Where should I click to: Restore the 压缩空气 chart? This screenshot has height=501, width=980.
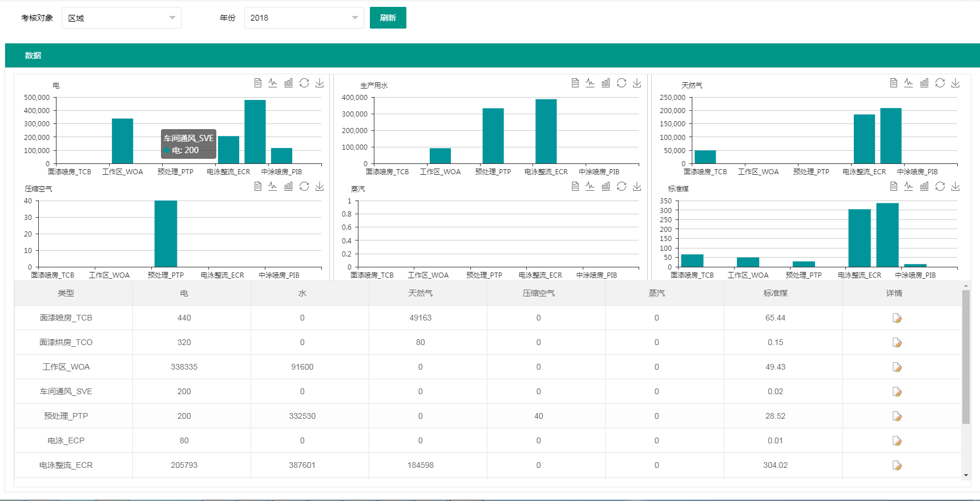(x=304, y=186)
